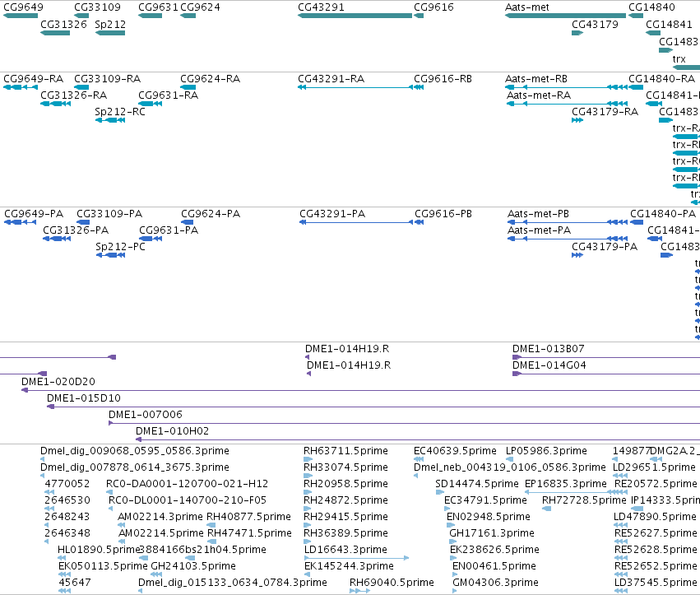
Task: Select transcript CG9649-RA label
Action: point(33,79)
